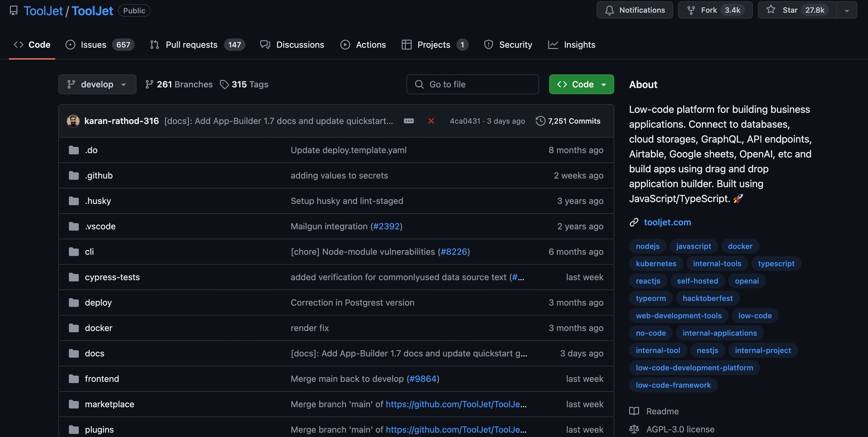868x437 pixels.
Task: Click the 315 Tags icon link
Action: click(225, 84)
